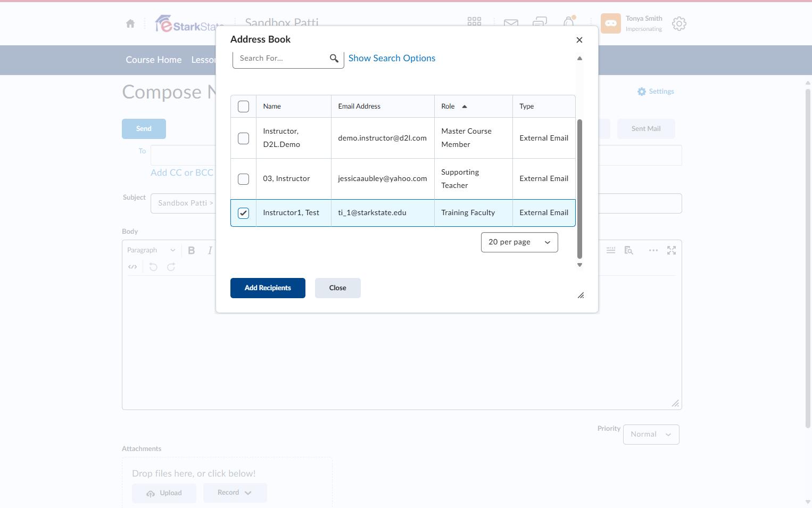Viewport: 812px width, 508px height.
Task: Open the course selector grid icon
Action: click(474, 22)
